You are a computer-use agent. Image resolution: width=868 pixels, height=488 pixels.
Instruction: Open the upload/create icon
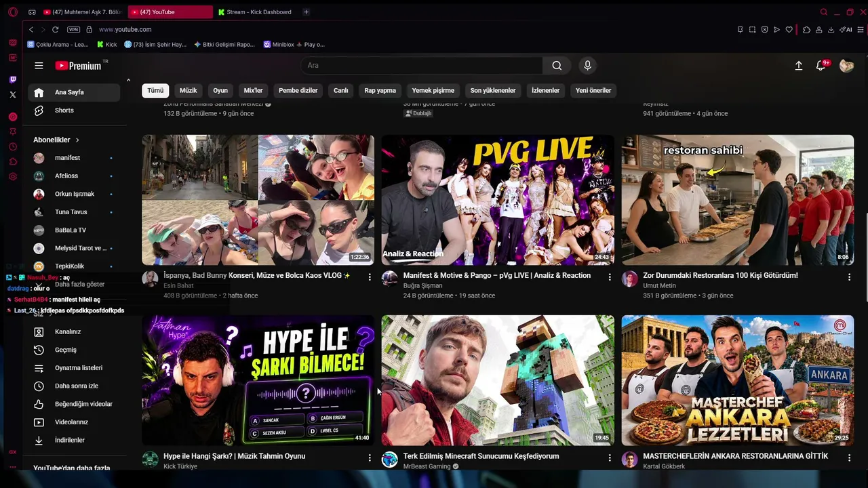(x=799, y=66)
